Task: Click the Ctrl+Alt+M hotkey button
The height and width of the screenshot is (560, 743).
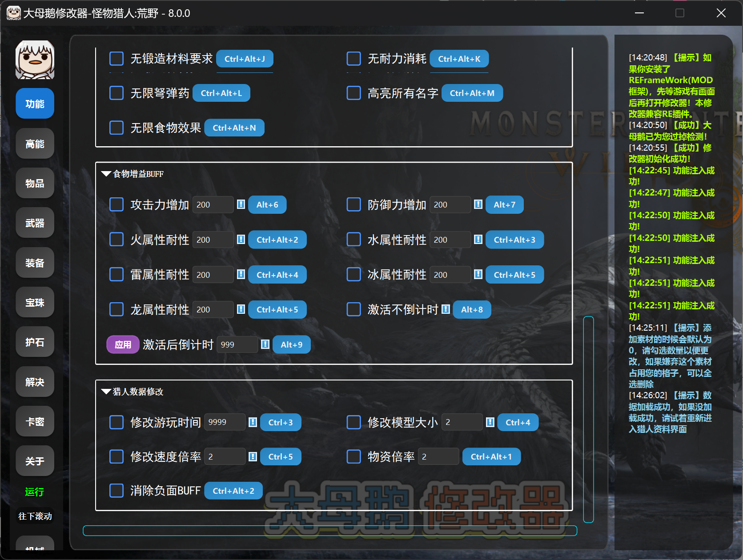Action: [472, 93]
